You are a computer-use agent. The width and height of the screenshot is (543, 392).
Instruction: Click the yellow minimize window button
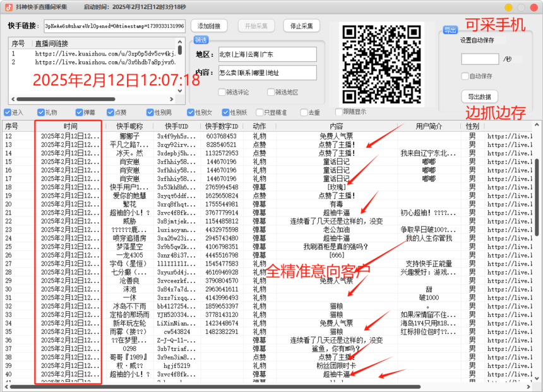pos(508,8)
